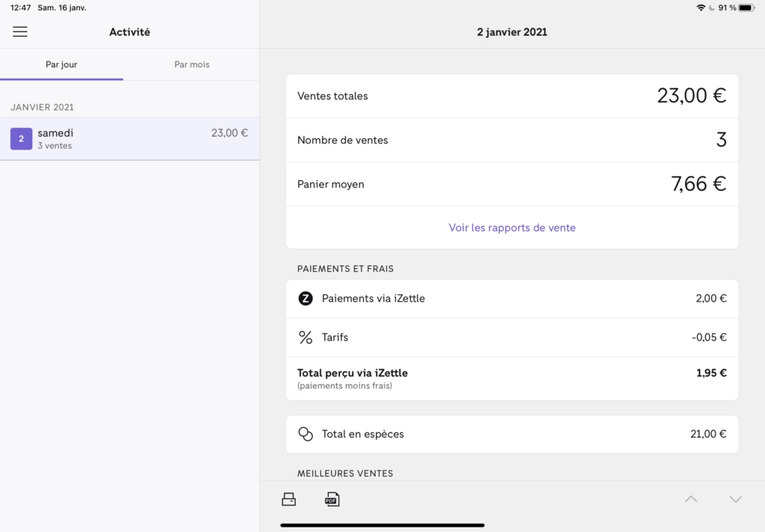The width and height of the screenshot is (765, 532).
Task: Select samedi 3 ventes entry
Action: 129,139
